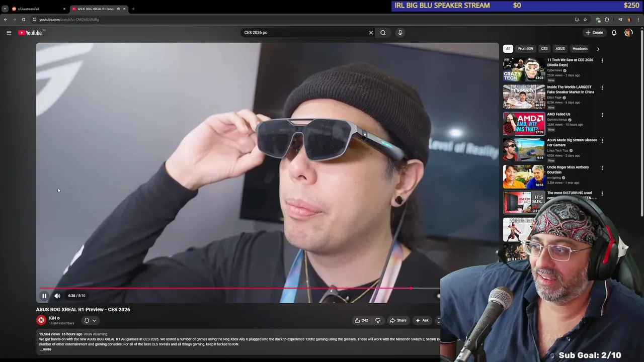Reload the page

pos(23,20)
